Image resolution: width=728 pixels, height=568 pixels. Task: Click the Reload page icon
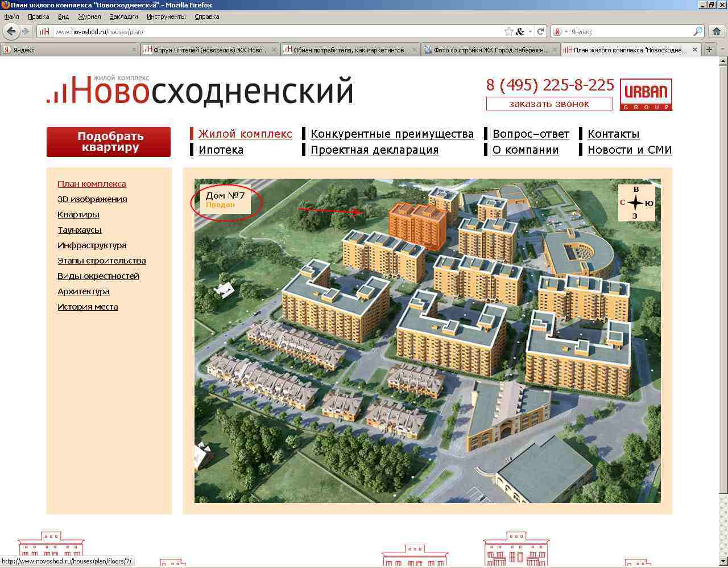click(x=541, y=32)
